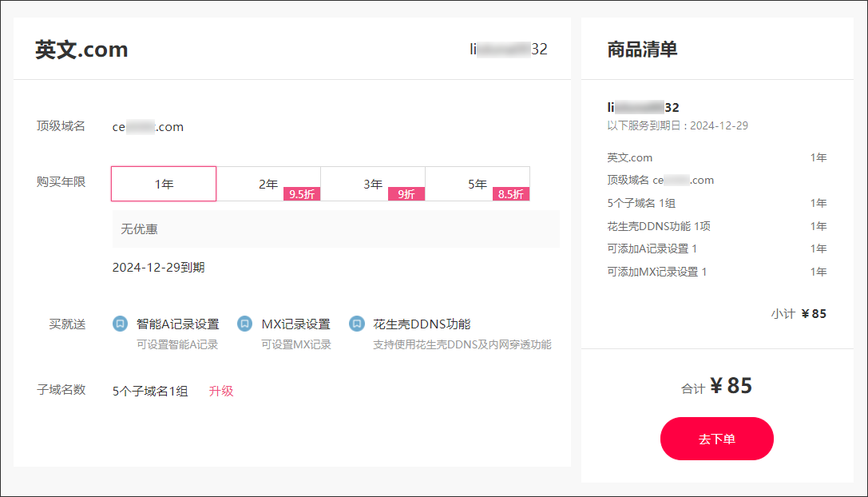Click 支持使用花生壳DDNS及内网穿透功能 description
This screenshot has width=868, height=497.
[x=462, y=344]
